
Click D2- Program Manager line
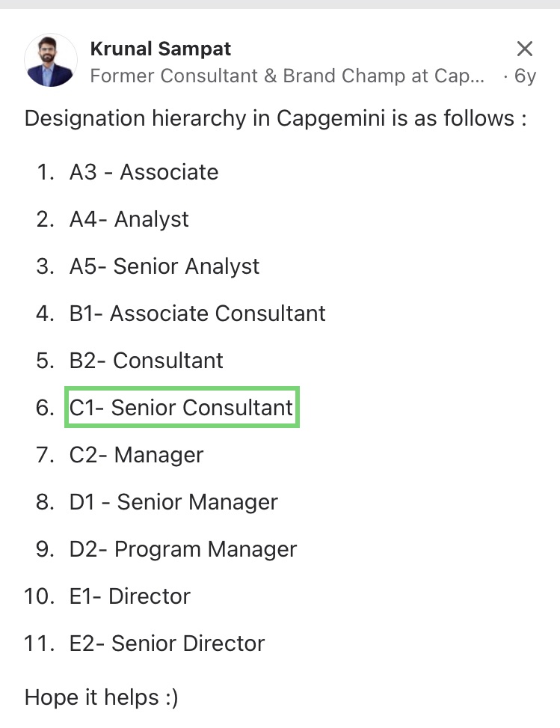(183, 549)
